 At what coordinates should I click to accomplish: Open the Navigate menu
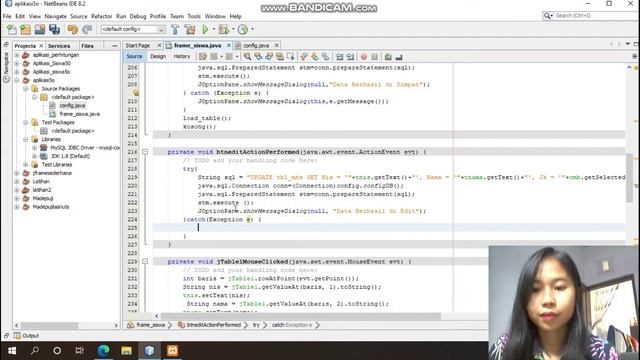tap(56, 16)
